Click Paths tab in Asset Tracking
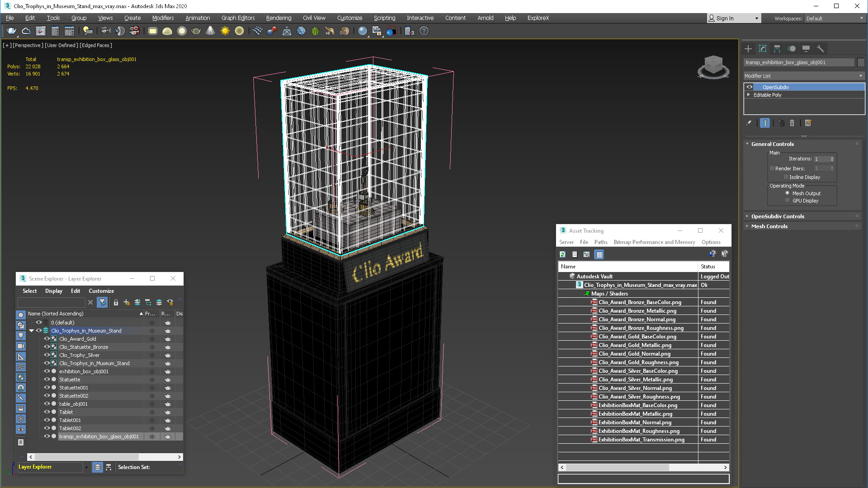 pos(601,242)
